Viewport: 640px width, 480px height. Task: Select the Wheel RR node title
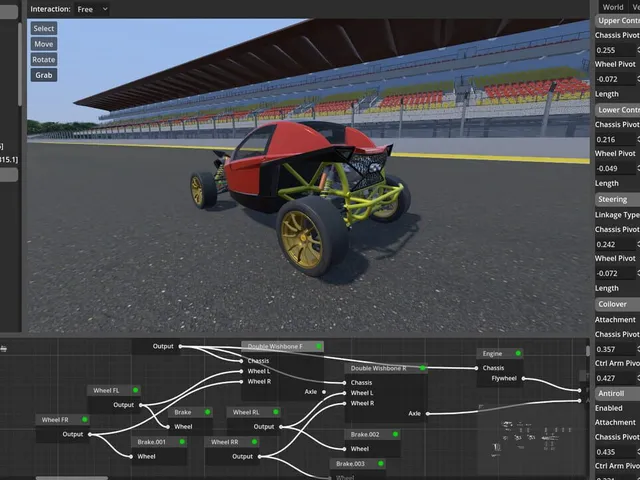[224, 442]
